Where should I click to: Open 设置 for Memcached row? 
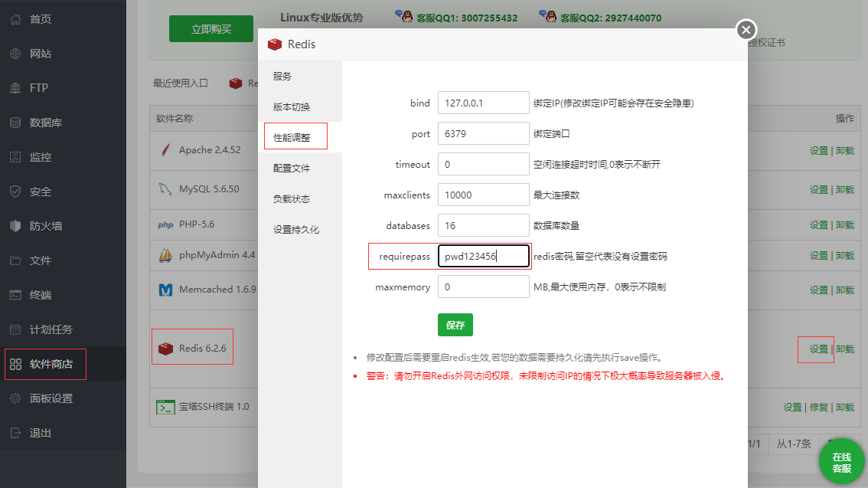pyautogui.click(x=819, y=290)
